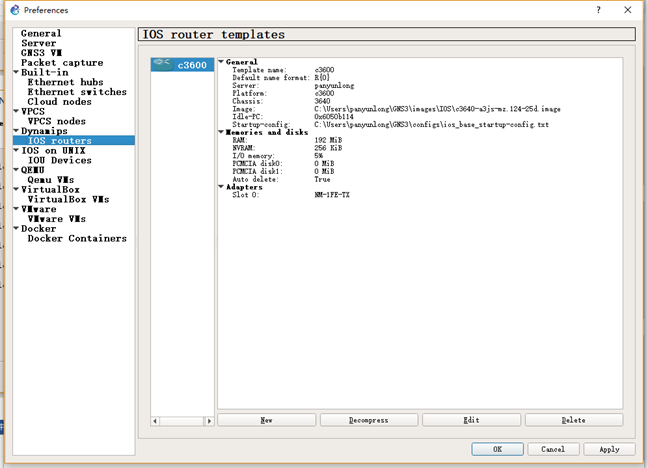Click Slot 0 adapter NM-1FE-TX
Viewport: 648px width, 468px height.
[x=332, y=195]
